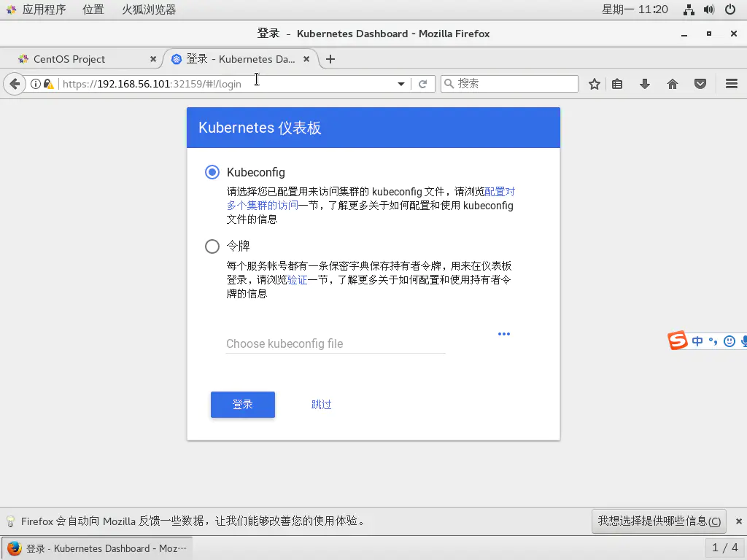Image resolution: width=747 pixels, height=560 pixels.
Task: Open the 应用程序 applications menu
Action: pos(44,9)
